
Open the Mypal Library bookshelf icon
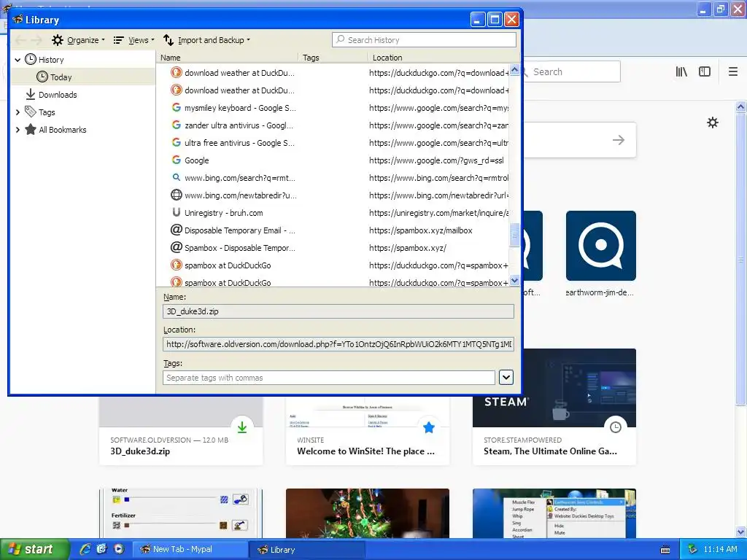tap(682, 72)
